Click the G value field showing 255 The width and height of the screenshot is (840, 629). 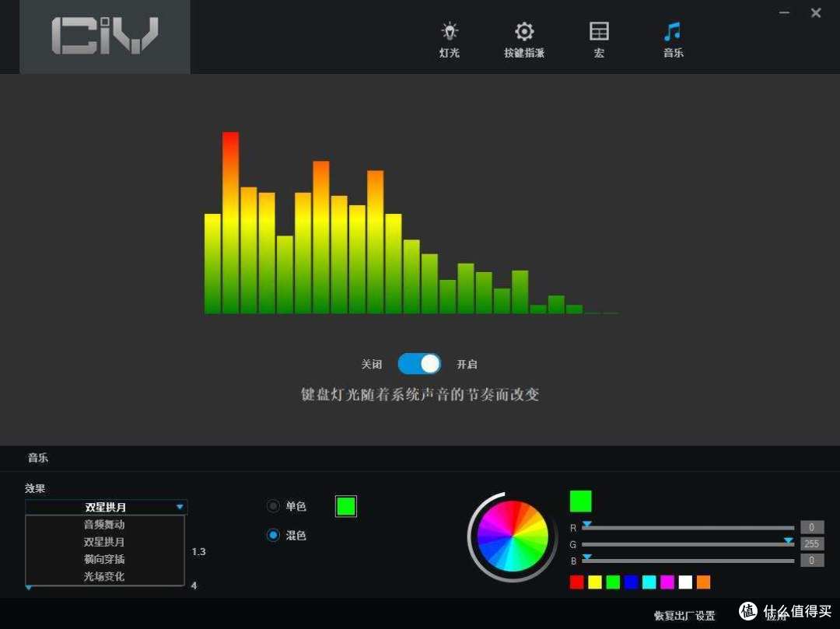coord(811,543)
